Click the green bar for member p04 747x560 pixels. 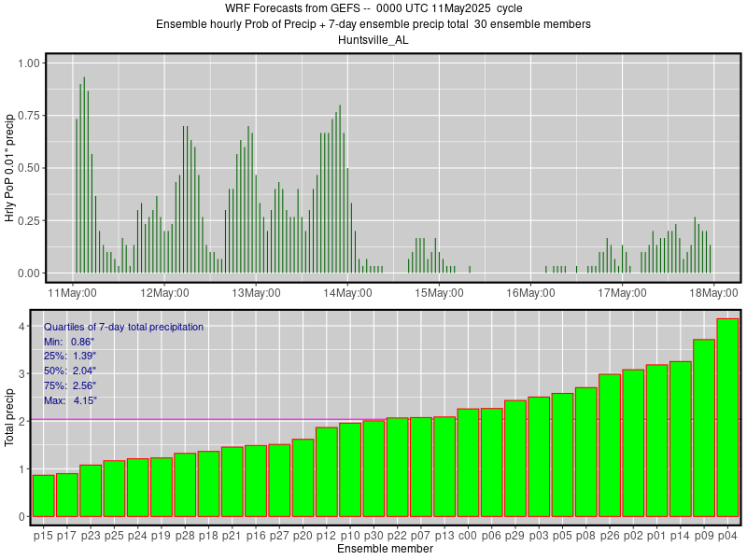tap(727, 417)
